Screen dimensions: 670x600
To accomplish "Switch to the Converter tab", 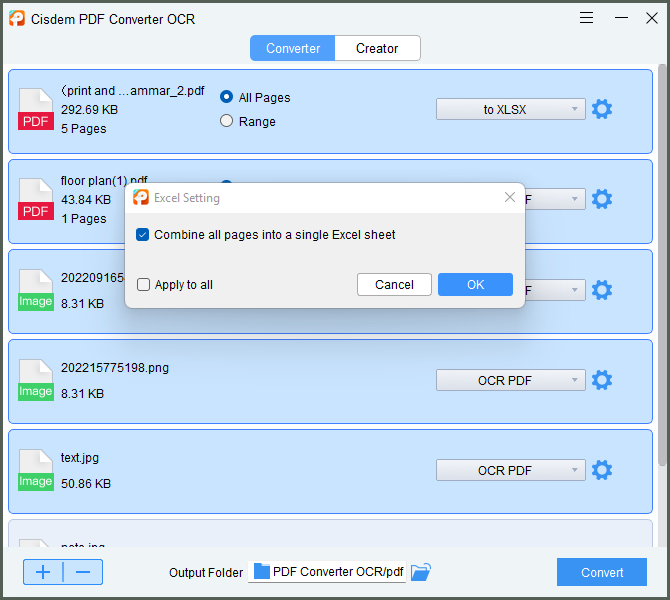I will click(293, 48).
